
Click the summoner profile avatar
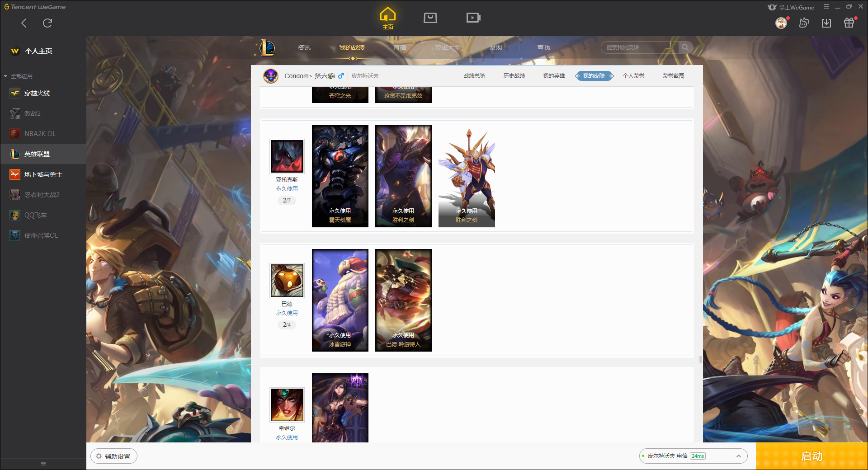(271, 76)
